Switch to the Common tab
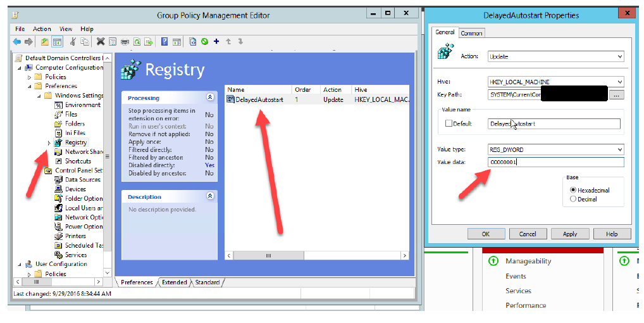The width and height of the screenshot is (644, 323). coord(471,34)
